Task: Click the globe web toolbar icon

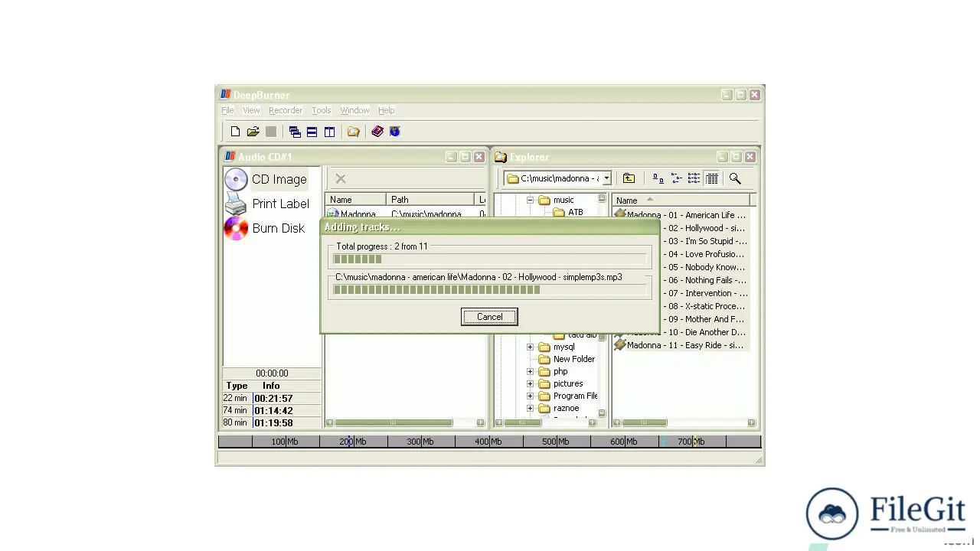Action: pos(395,132)
